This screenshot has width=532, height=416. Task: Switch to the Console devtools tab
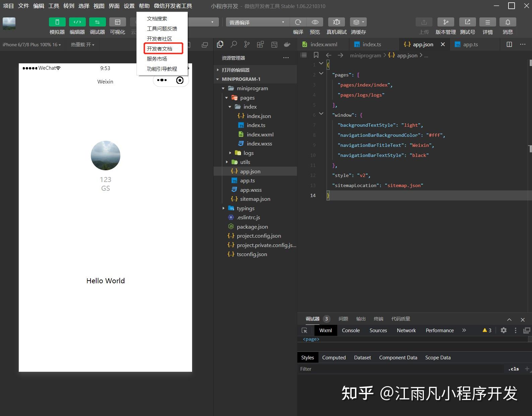point(351,330)
